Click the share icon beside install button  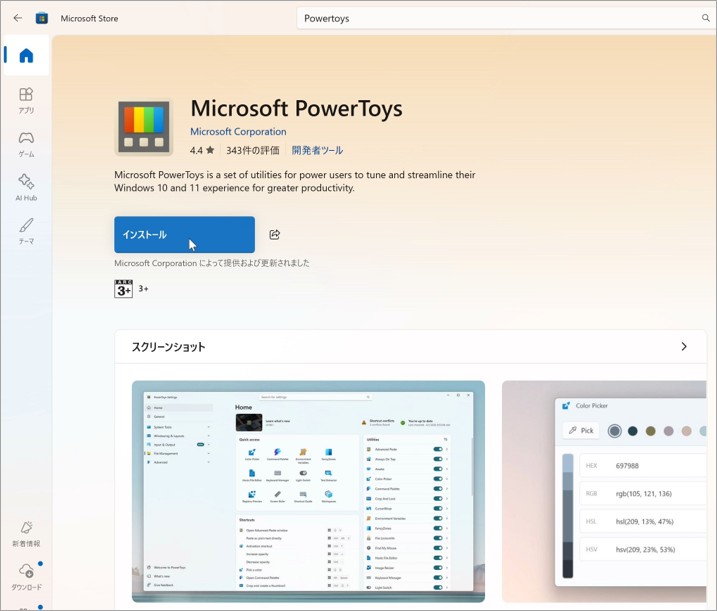point(274,235)
